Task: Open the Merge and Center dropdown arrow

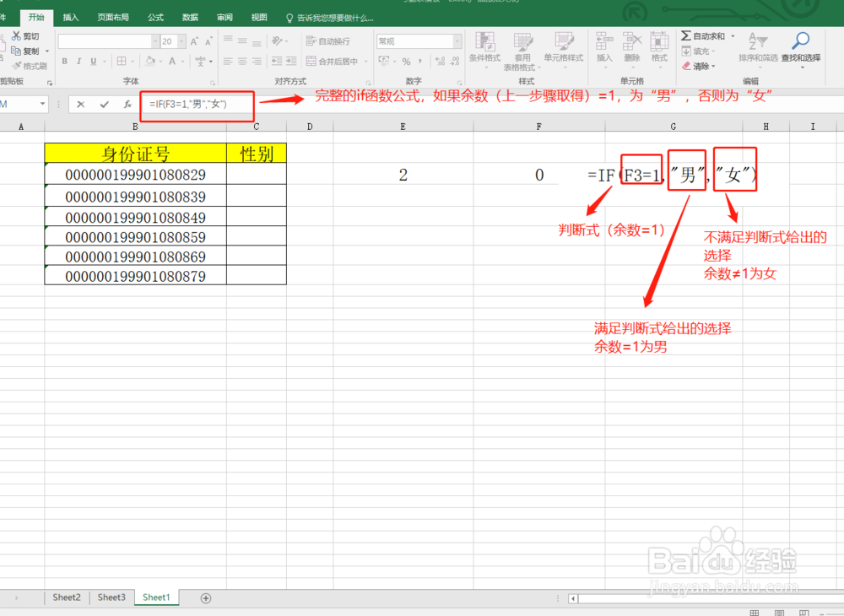Action: coord(365,62)
